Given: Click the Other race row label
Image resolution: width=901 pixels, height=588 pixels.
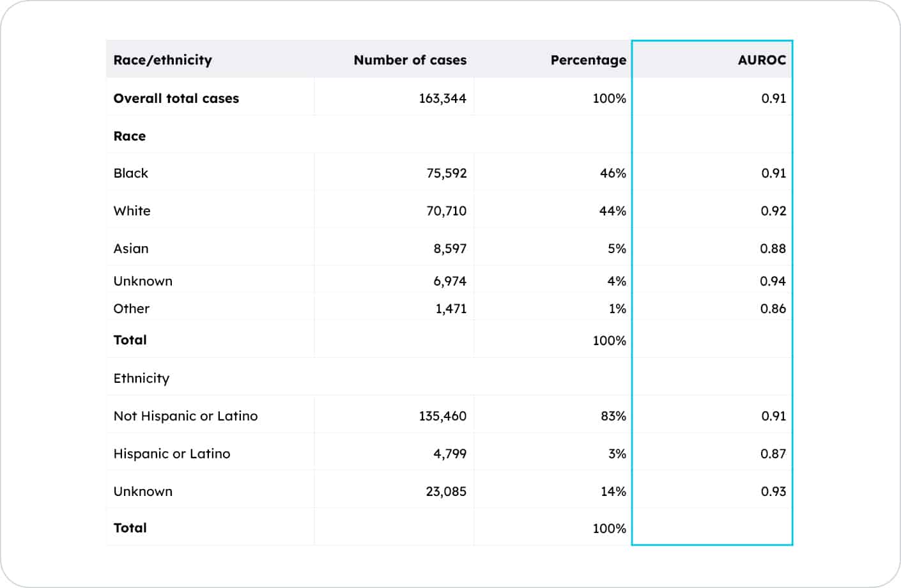Looking at the screenshot, I should click(131, 309).
